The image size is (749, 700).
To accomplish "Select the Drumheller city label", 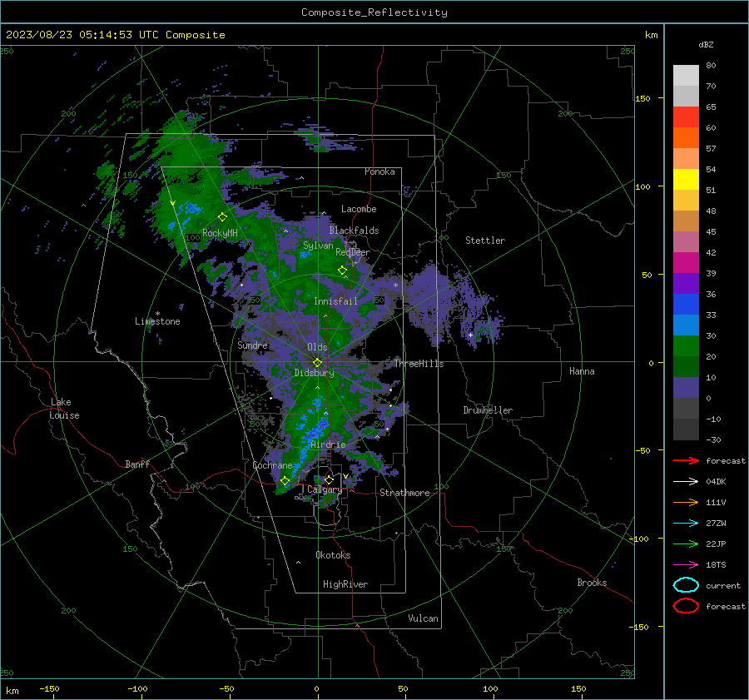I will point(488,410).
